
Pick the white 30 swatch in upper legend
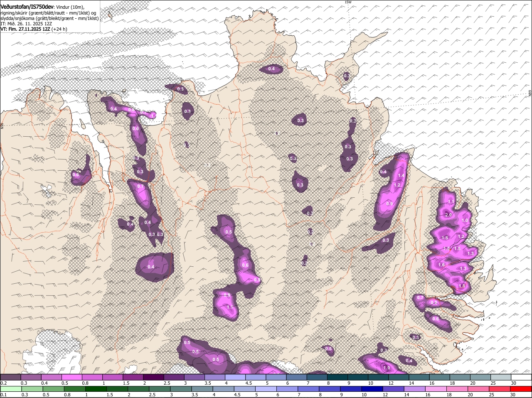click(522, 377)
